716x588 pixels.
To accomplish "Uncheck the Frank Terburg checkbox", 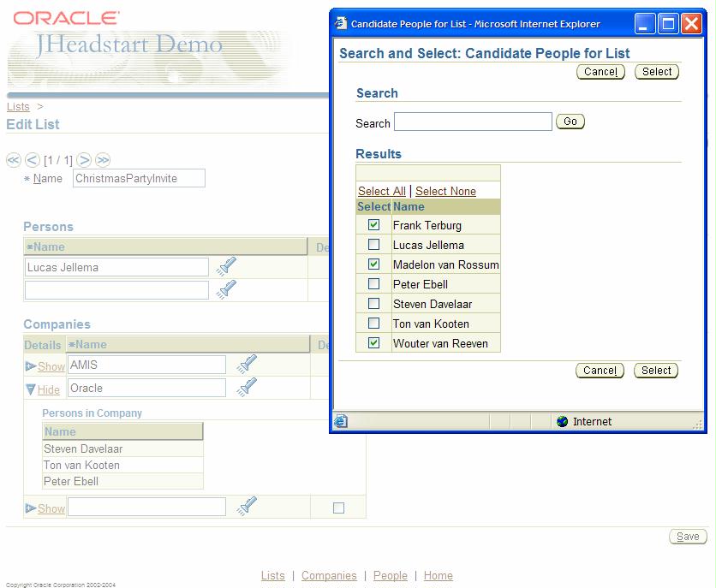I will [x=373, y=225].
